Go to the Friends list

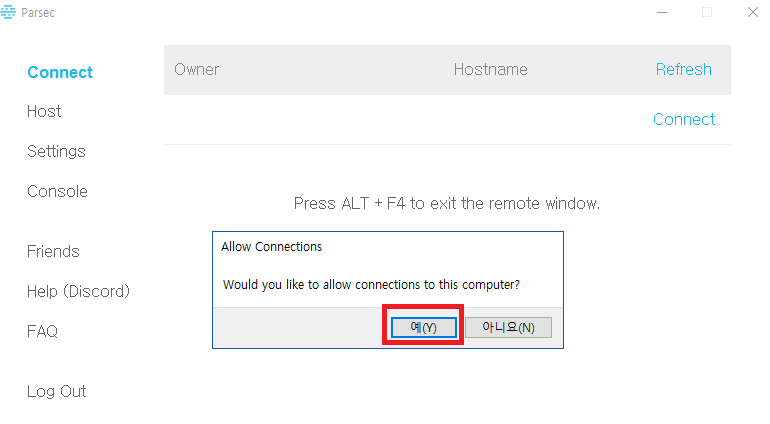[53, 252]
